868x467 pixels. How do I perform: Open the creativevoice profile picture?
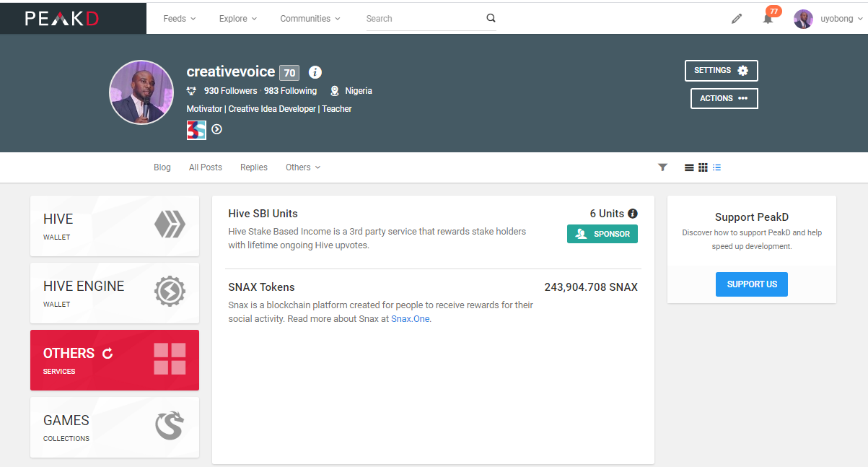(x=141, y=92)
